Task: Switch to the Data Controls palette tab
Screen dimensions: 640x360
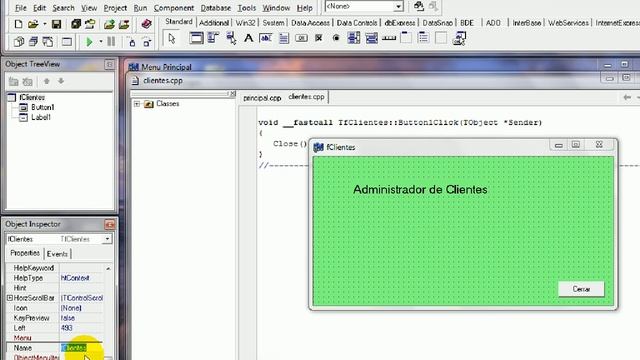Action: [x=357, y=23]
